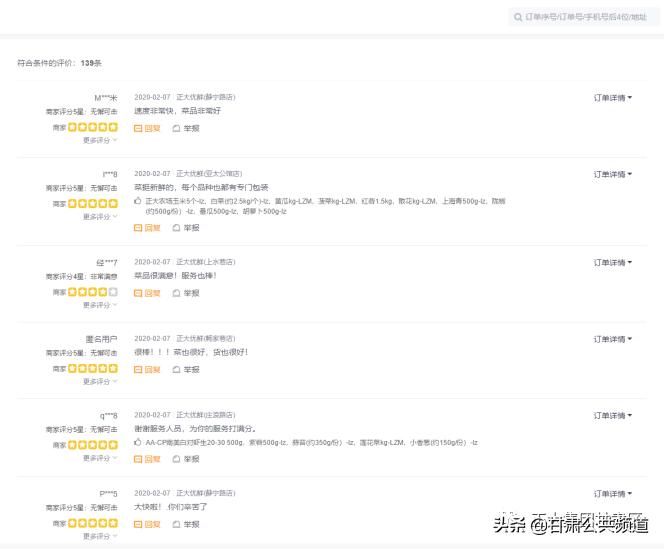Expand 更多评分 under P***5's rating
Image resolution: width=664 pixels, height=549 pixels.
click(100, 536)
